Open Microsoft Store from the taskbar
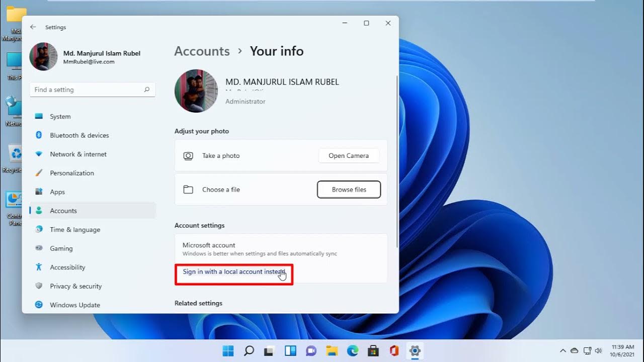 (x=373, y=350)
